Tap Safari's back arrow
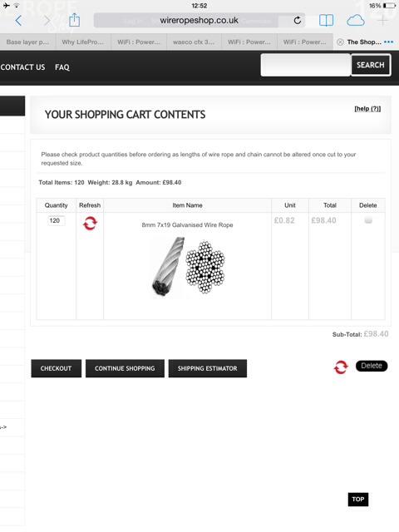Image resolution: width=399 pixels, height=532 pixels. [18, 21]
